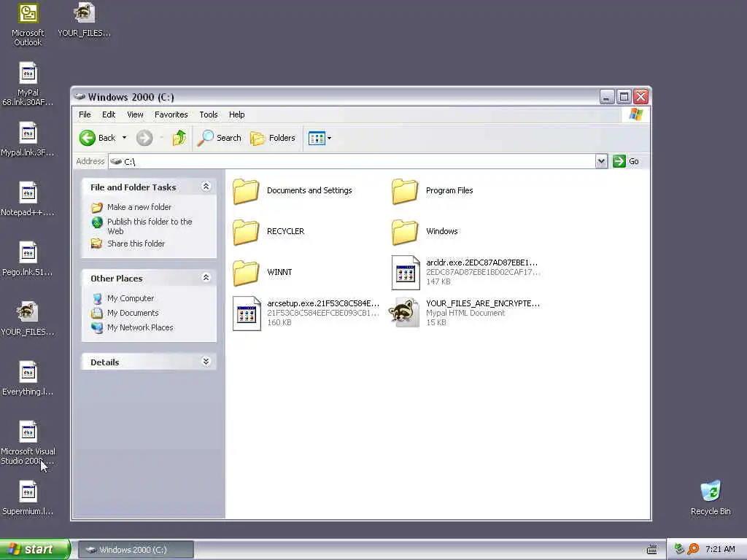
Task: Select the arcldr.exe encrypted file icon
Action: (406, 273)
